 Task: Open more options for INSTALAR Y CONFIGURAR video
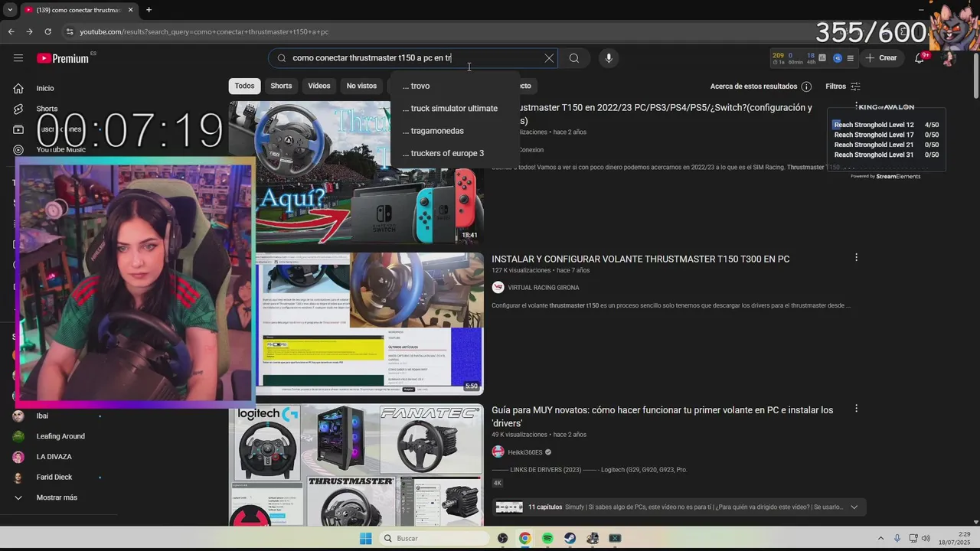856,258
